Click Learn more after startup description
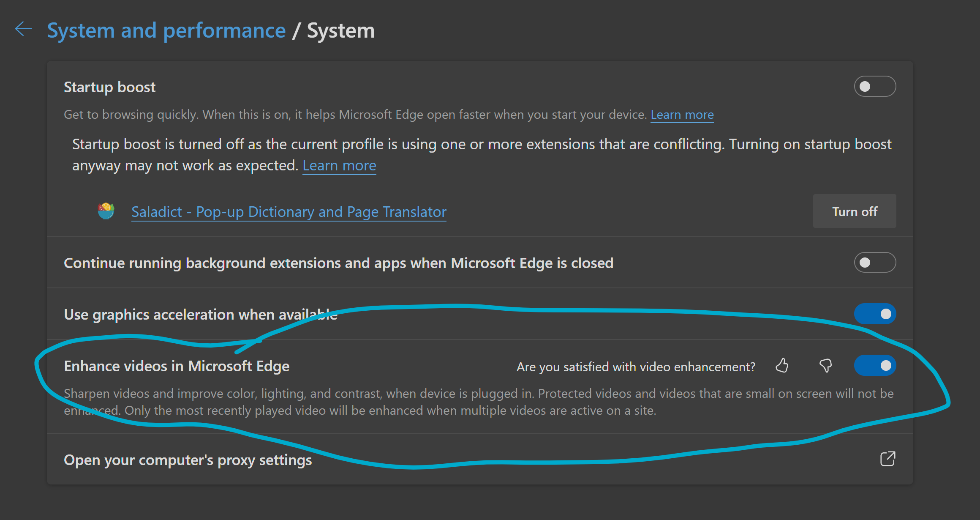Screen dimensions: 980x520 coord(682,115)
